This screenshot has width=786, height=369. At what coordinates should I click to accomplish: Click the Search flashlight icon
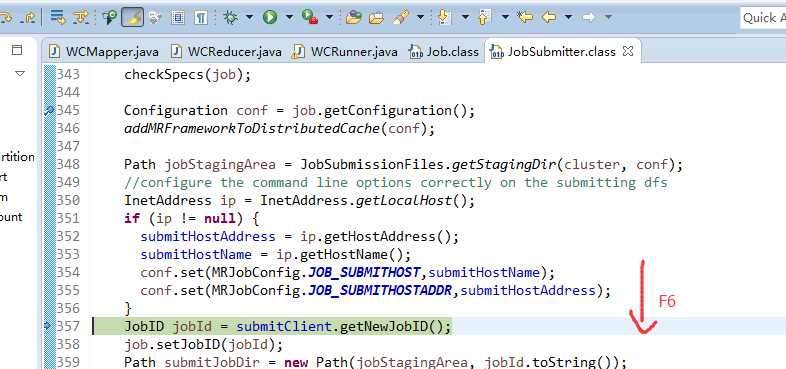click(401, 18)
